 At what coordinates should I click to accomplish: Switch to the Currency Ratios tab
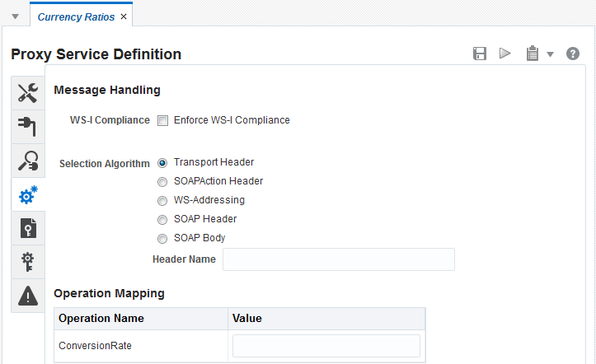click(x=76, y=17)
